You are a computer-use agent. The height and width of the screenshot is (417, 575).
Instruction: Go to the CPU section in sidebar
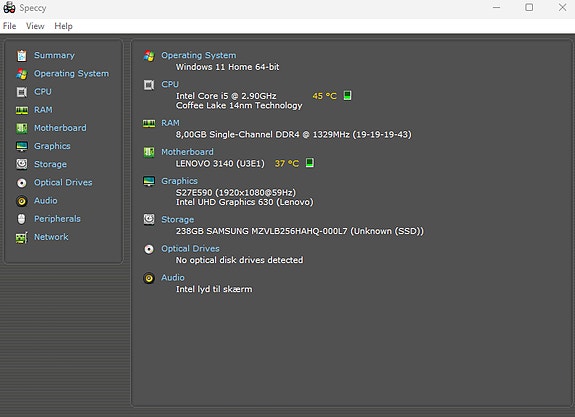coord(43,92)
